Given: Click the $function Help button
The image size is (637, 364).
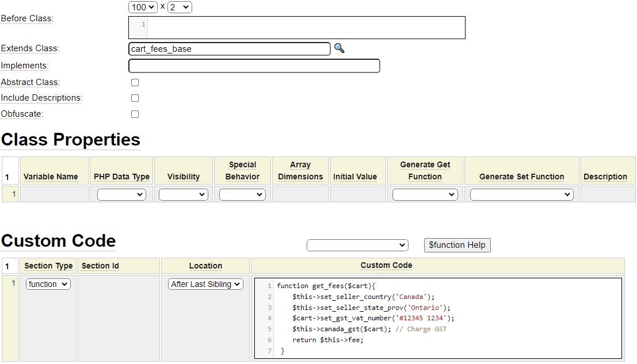Looking at the screenshot, I should (457, 245).
